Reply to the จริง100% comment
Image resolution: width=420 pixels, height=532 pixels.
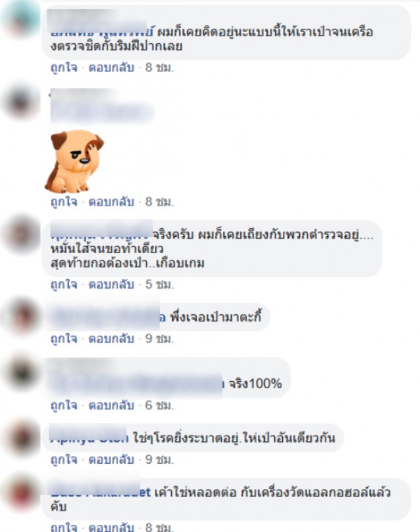[x=112, y=405]
